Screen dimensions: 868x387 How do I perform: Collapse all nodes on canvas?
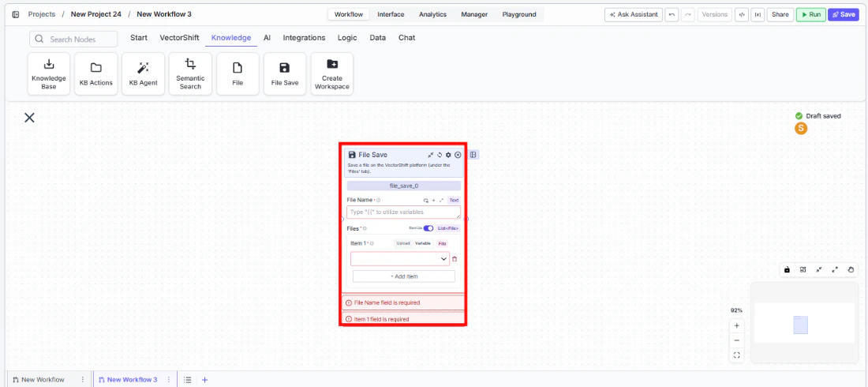819,269
